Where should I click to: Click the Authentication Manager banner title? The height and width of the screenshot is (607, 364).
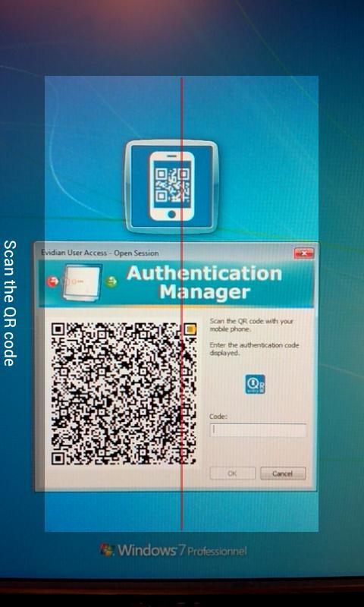pos(205,282)
